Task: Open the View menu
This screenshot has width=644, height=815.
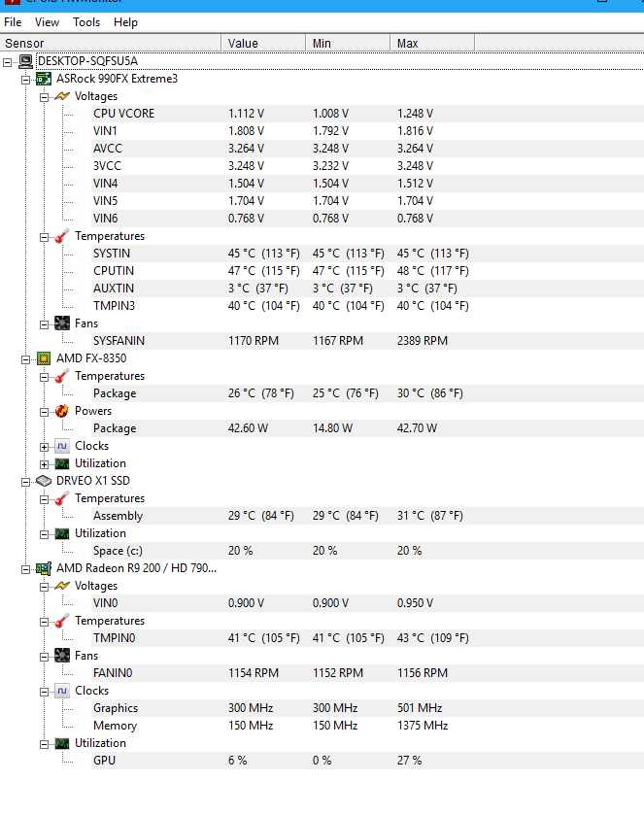Action: [47, 22]
